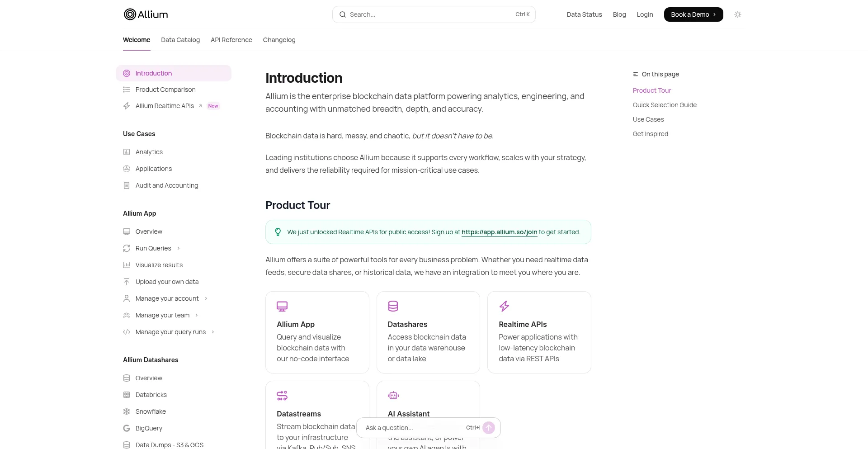Image resolution: width=868 pixels, height=449 pixels.
Task: Toggle the light/dark theme sun icon
Action: (738, 14)
